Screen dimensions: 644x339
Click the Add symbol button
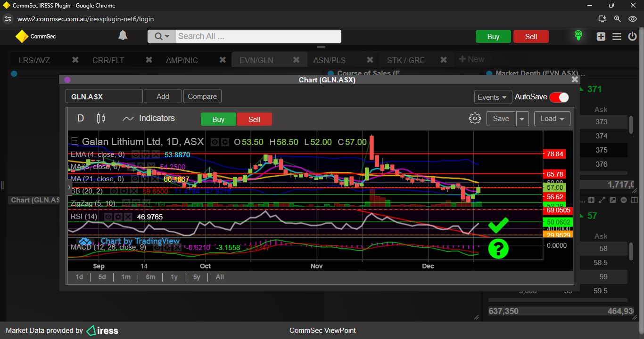coord(163,97)
